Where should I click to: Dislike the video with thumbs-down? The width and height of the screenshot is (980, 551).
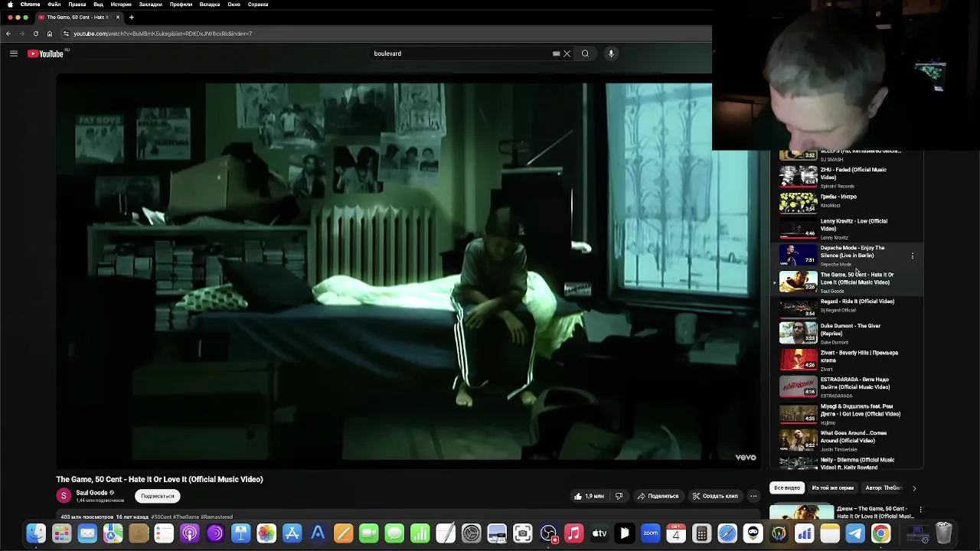pyautogui.click(x=619, y=496)
